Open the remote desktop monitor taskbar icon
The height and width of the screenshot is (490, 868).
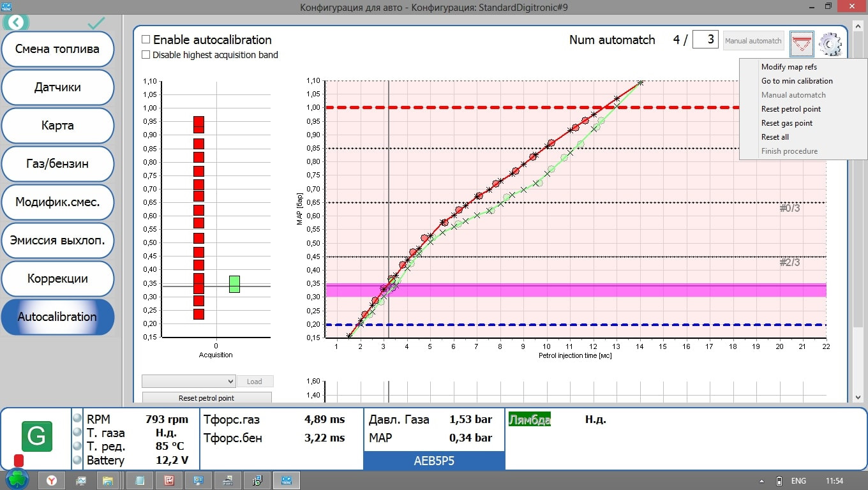(x=198, y=480)
